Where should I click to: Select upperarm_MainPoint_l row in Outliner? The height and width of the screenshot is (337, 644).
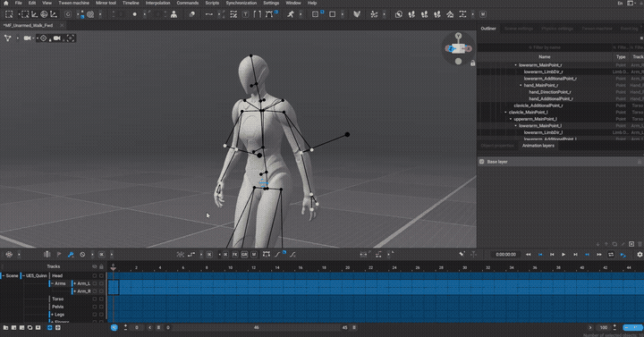coord(535,119)
